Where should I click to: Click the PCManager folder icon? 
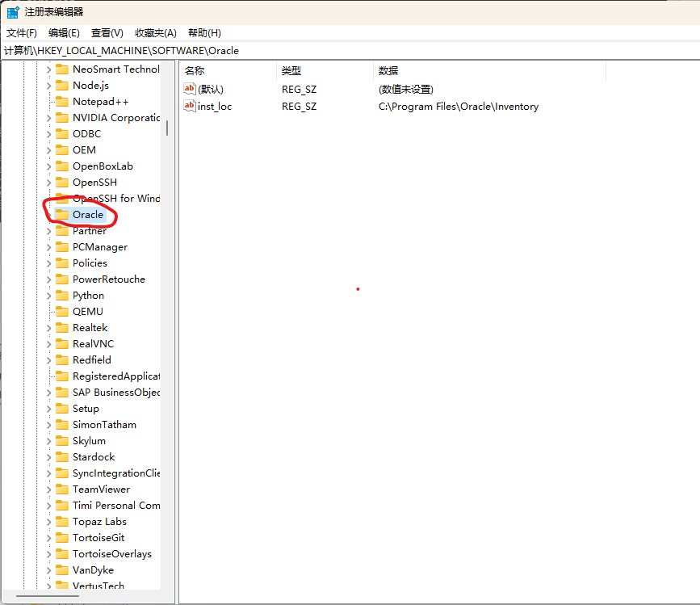pyautogui.click(x=62, y=247)
